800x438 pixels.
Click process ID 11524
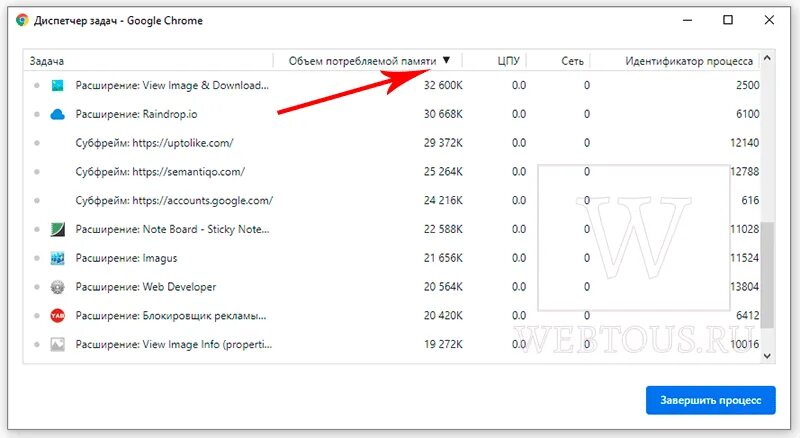744,258
